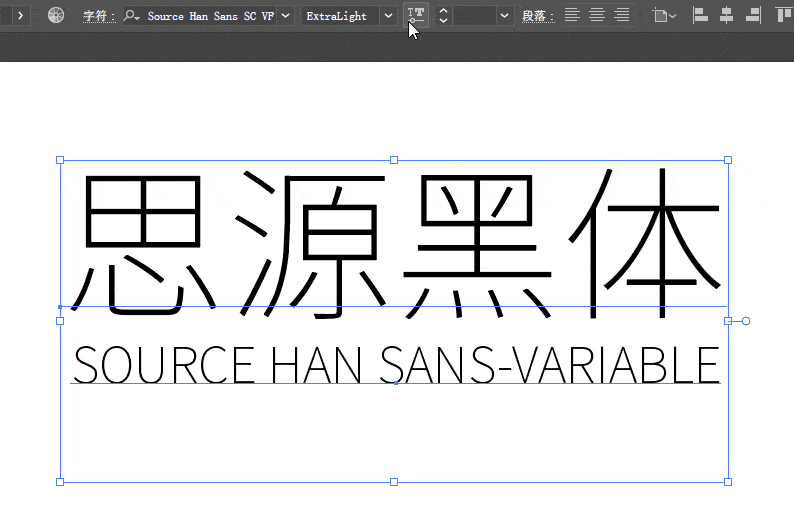794x510 pixels.
Task: Open the 段落 paragraph panel link
Action: [x=538, y=16]
